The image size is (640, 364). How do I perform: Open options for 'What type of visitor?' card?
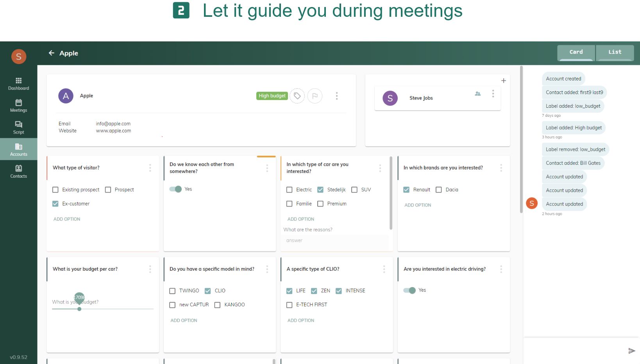coord(150,168)
